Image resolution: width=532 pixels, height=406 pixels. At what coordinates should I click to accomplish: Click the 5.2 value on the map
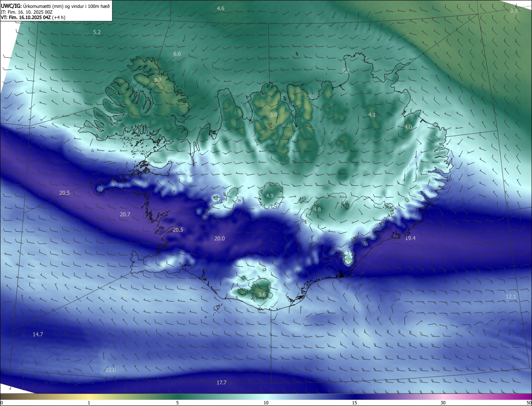point(97,32)
